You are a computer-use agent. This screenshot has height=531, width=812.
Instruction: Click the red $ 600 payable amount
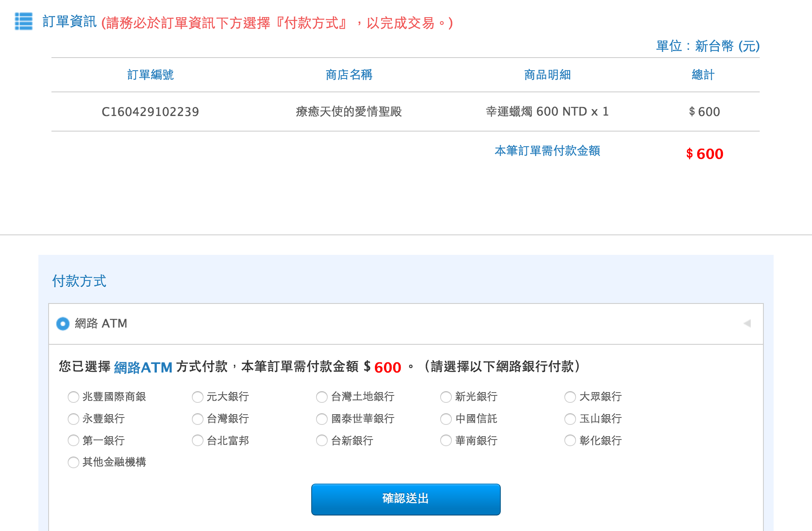click(x=705, y=154)
